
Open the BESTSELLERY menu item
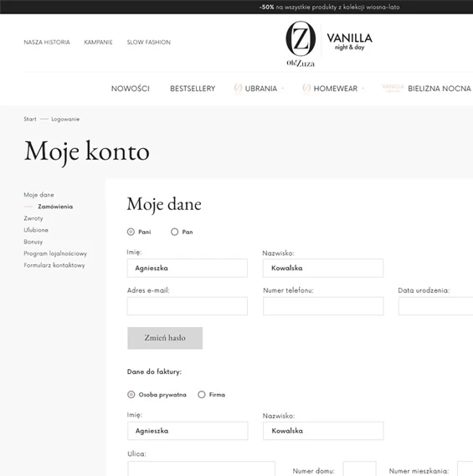pos(193,89)
